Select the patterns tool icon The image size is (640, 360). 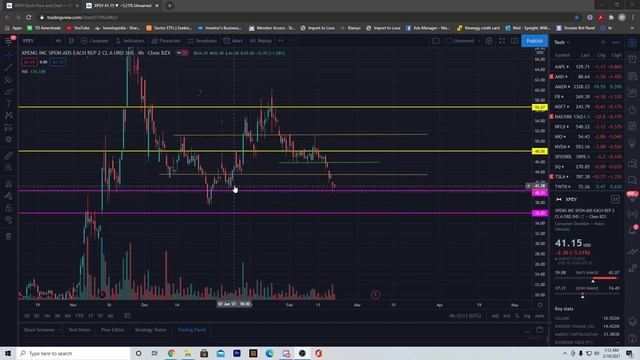[x=8, y=116]
